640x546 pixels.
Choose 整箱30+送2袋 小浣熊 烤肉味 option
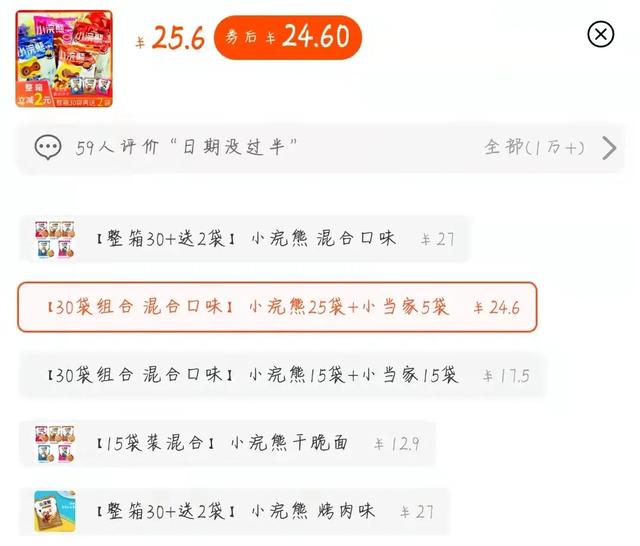click(234, 511)
